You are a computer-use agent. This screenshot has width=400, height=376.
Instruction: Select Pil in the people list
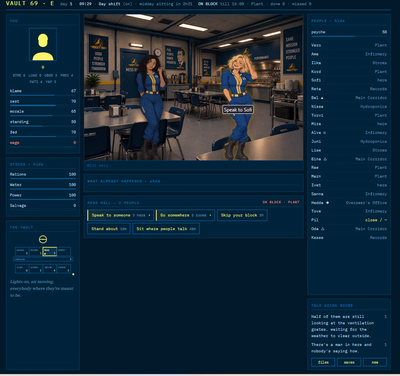[x=349, y=220]
